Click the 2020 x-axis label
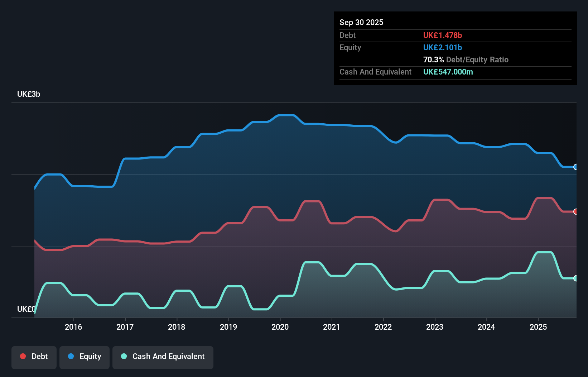This screenshot has height=377, width=588. (280, 327)
